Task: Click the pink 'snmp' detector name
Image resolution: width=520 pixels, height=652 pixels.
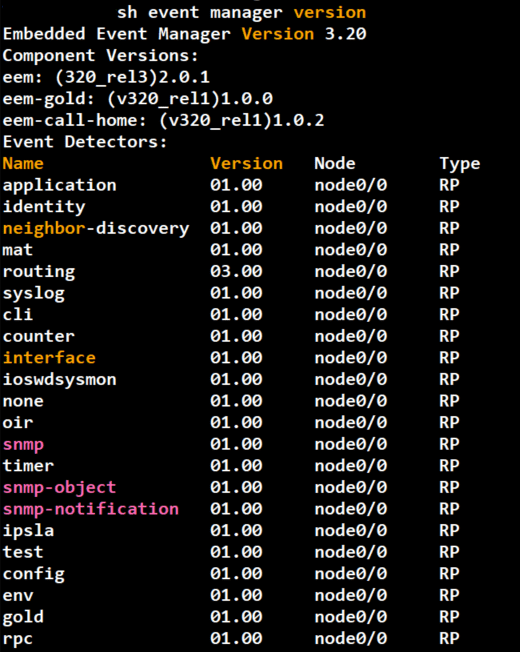Action: [x=23, y=445]
